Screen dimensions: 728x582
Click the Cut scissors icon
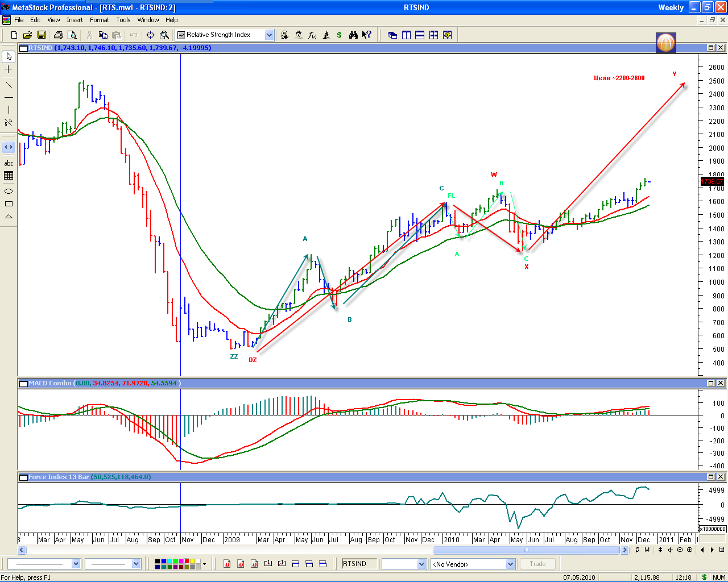click(89, 35)
